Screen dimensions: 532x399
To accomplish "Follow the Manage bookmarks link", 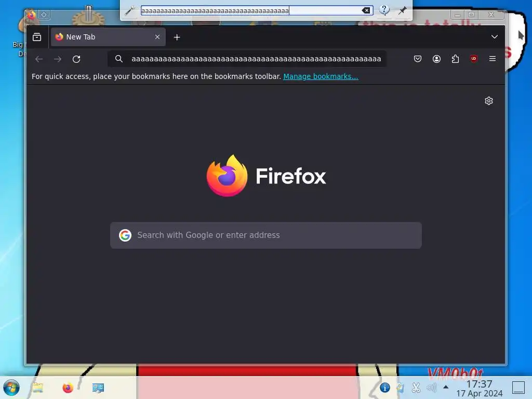I will pyautogui.click(x=321, y=76).
